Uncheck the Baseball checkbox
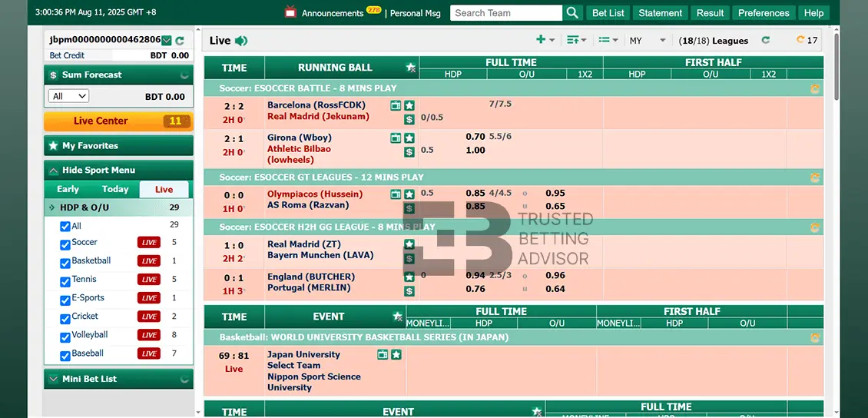868x418 pixels. (x=65, y=356)
